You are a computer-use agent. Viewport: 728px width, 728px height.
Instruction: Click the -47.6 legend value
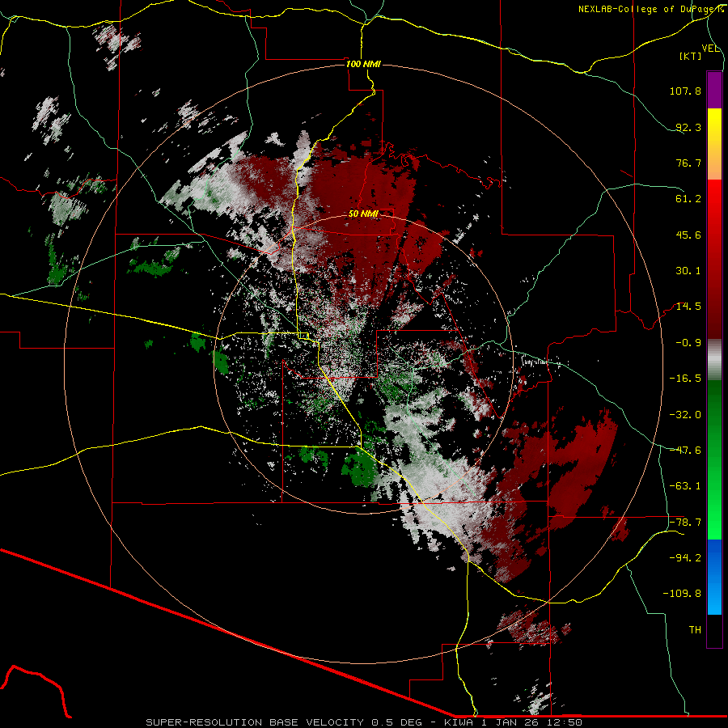pos(685,451)
